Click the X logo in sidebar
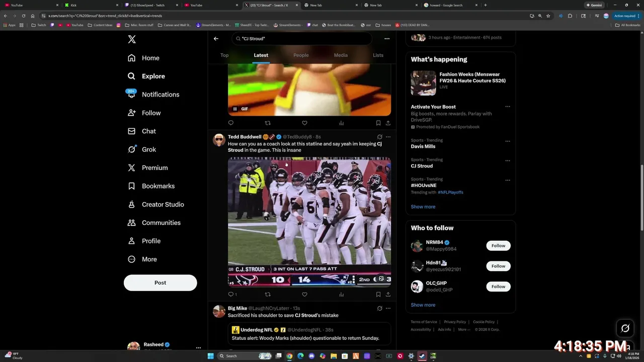The width and height of the screenshot is (644, 362). pyautogui.click(x=132, y=39)
